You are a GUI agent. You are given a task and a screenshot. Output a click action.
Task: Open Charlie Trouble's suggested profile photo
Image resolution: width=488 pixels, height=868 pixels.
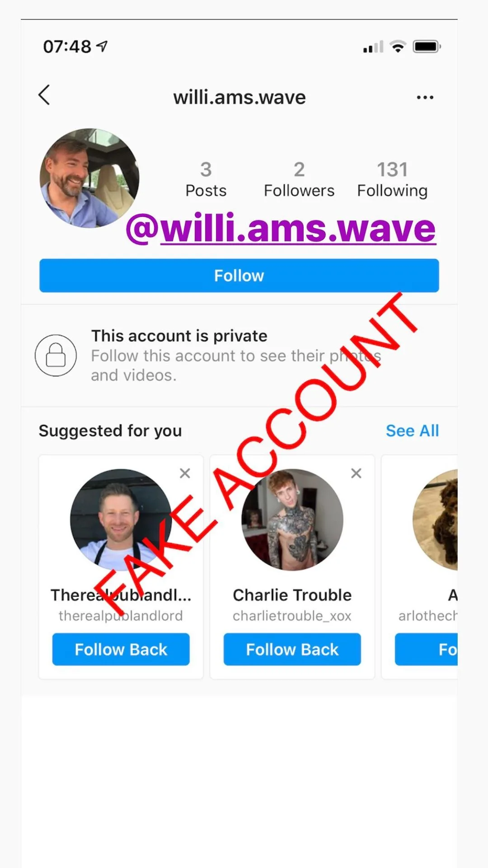[292, 519]
